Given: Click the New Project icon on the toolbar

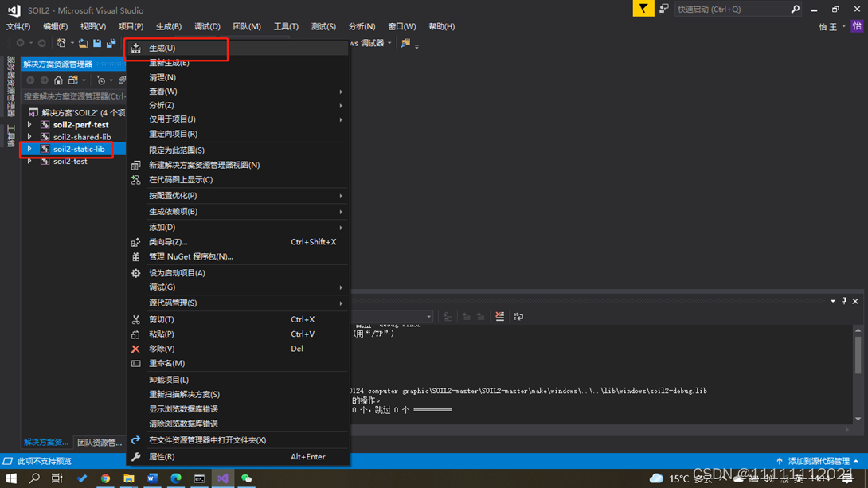Looking at the screenshot, I should click(61, 42).
